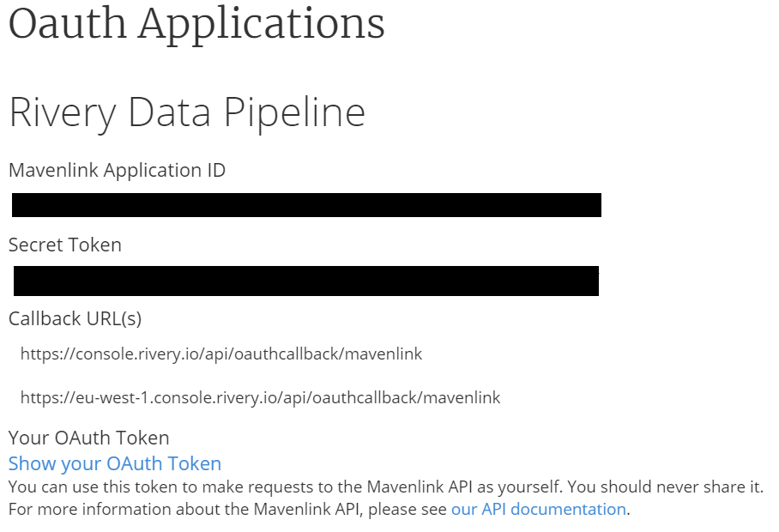Click the Callback URL(s) label

click(x=75, y=318)
